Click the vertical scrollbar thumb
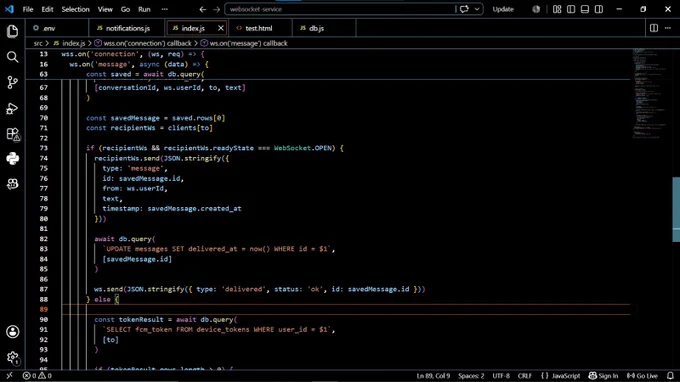The height and width of the screenshot is (382, 680). tap(676, 209)
